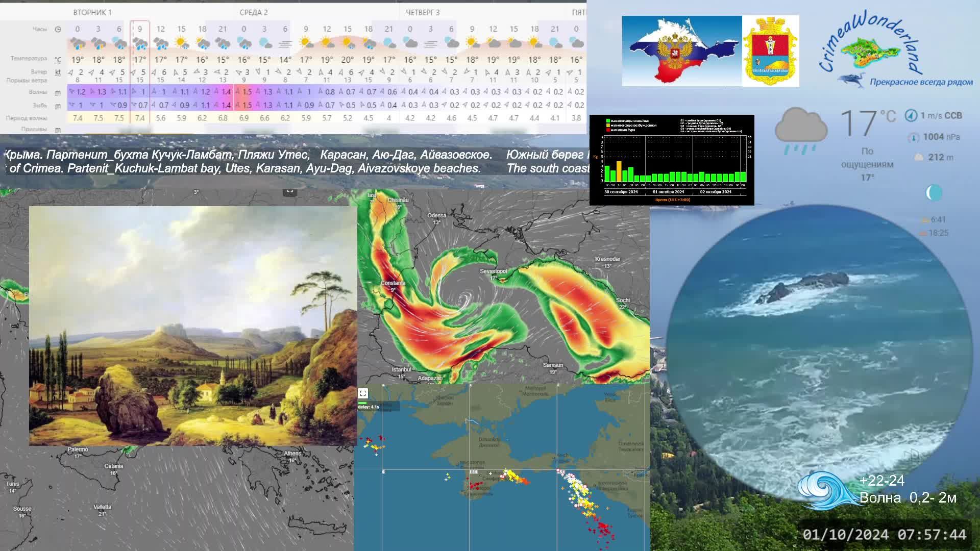Click the 14° temperature cell
Screen dimensions: 980x551
tap(285, 60)
